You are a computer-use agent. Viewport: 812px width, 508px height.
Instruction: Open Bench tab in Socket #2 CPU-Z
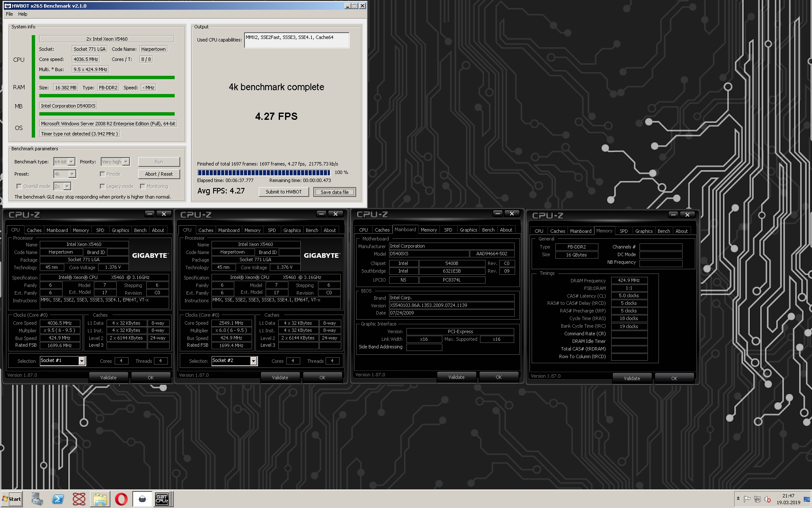pos(312,230)
